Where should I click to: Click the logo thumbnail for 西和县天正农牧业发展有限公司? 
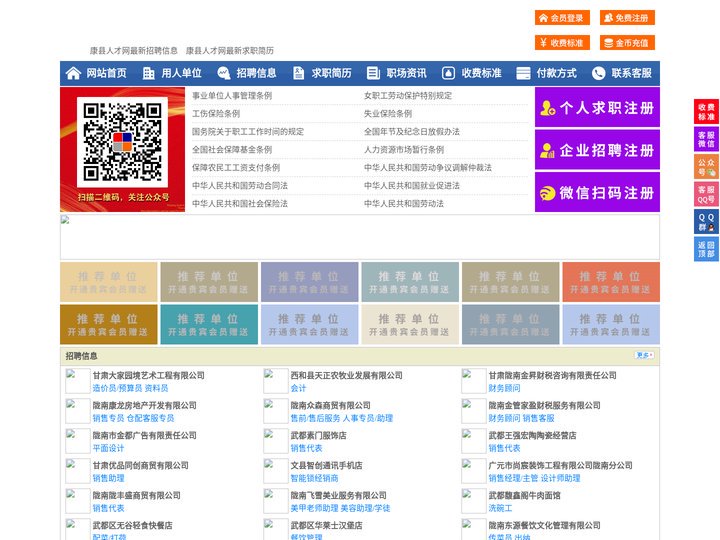[x=276, y=381]
